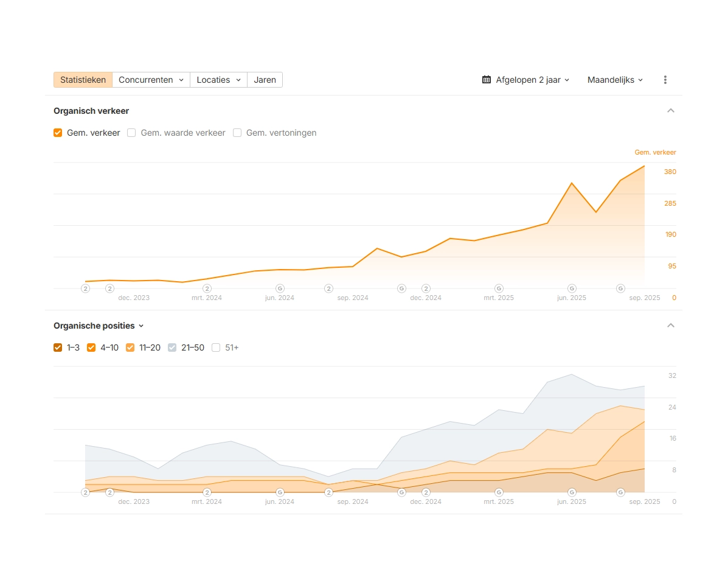The image size is (728, 580).
Task: Collapse the Organisch verkeer section
Action: coord(671,111)
